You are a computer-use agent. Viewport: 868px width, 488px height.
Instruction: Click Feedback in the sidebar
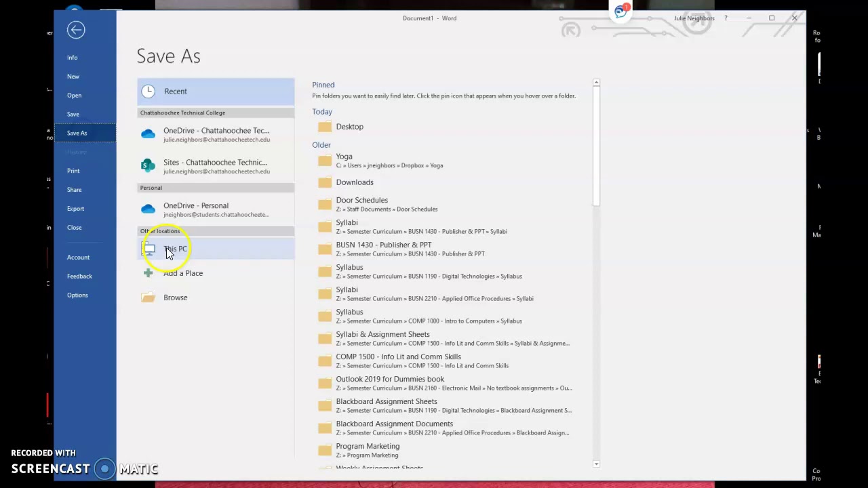coord(79,277)
